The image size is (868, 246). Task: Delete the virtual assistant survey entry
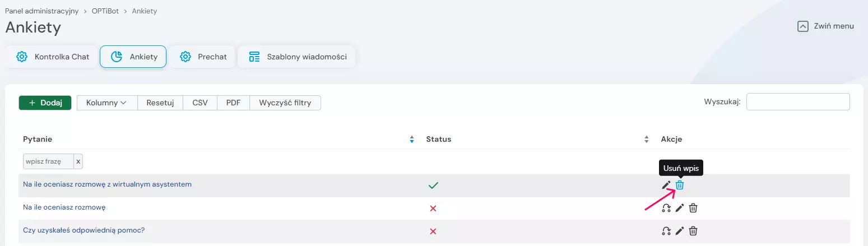click(x=680, y=185)
